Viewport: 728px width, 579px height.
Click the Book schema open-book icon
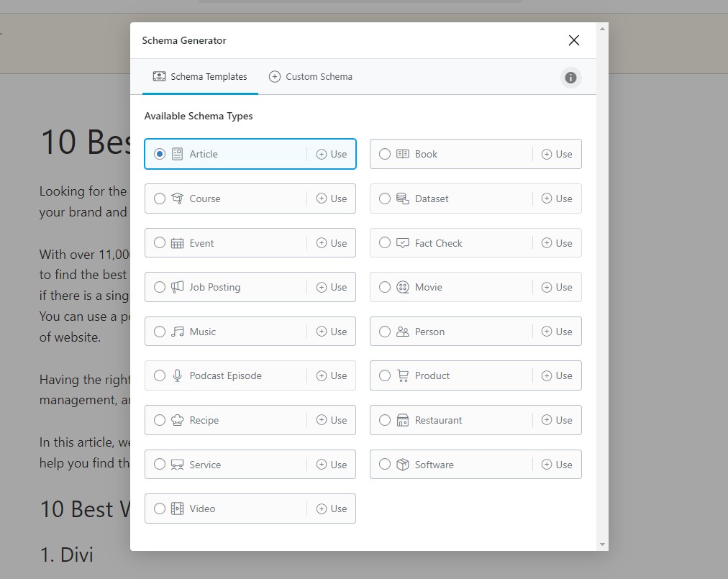(403, 154)
